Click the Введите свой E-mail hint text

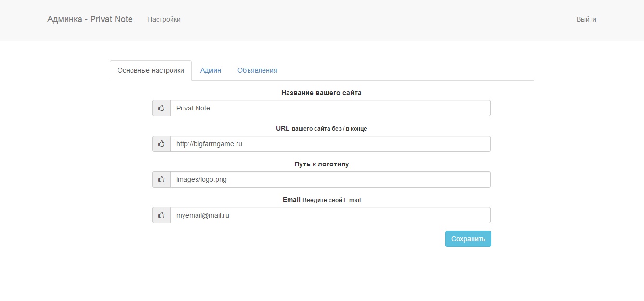click(x=331, y=200)
